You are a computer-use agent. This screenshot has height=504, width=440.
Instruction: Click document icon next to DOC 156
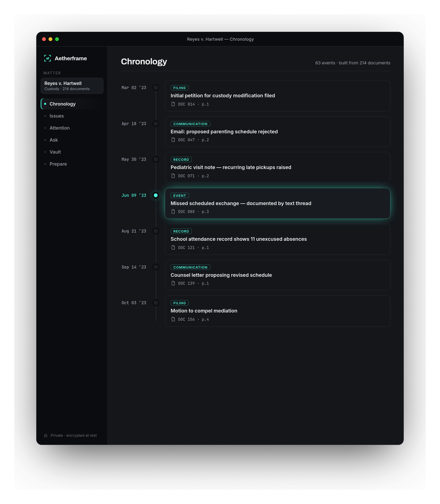tap(173, 319)
